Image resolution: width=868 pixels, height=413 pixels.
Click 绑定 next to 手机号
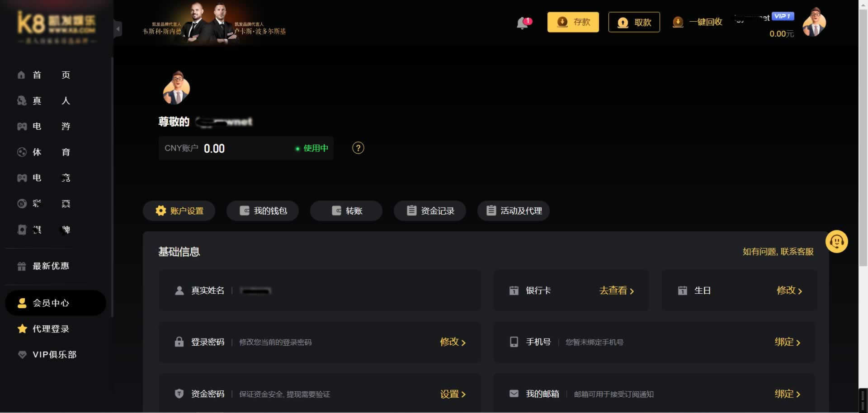(x=788, y=342)
